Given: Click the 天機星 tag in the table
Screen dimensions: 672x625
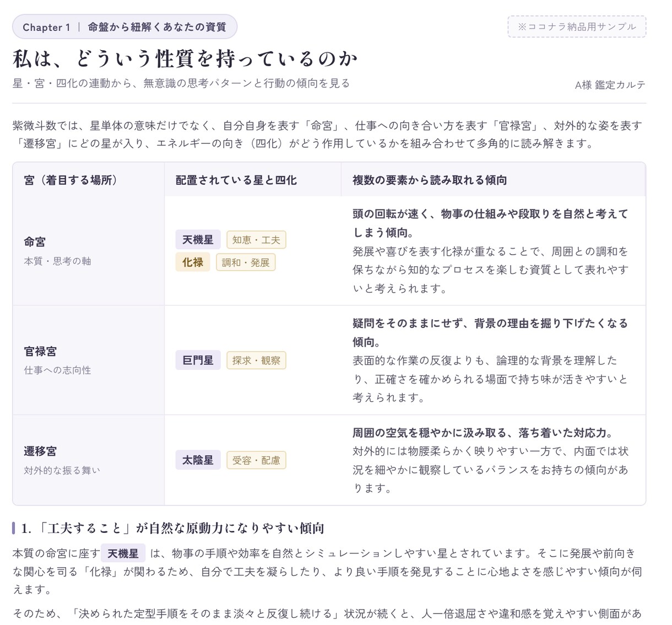Looking at the screenshot, I should [x=198, y=240].
